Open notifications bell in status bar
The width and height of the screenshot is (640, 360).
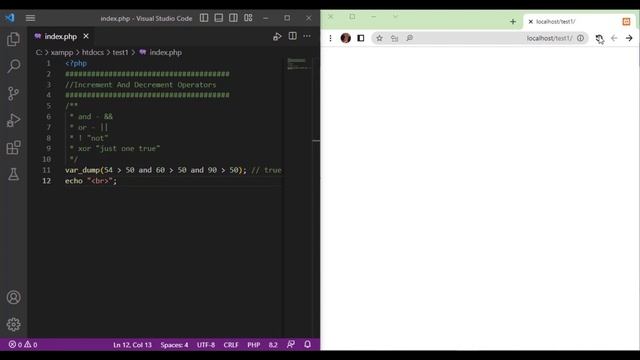(x=307, y=344)
